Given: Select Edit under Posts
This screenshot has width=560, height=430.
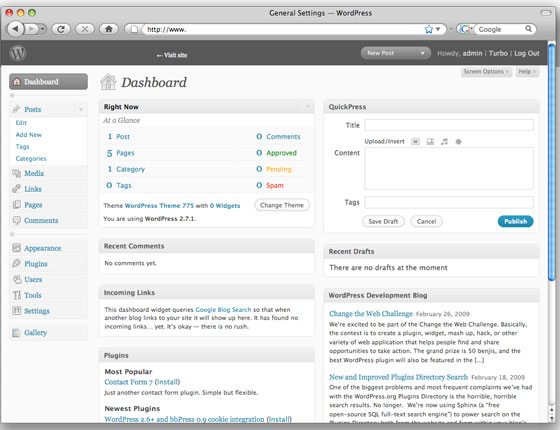Looking at the screenshot, I should (x=21, y=123).
